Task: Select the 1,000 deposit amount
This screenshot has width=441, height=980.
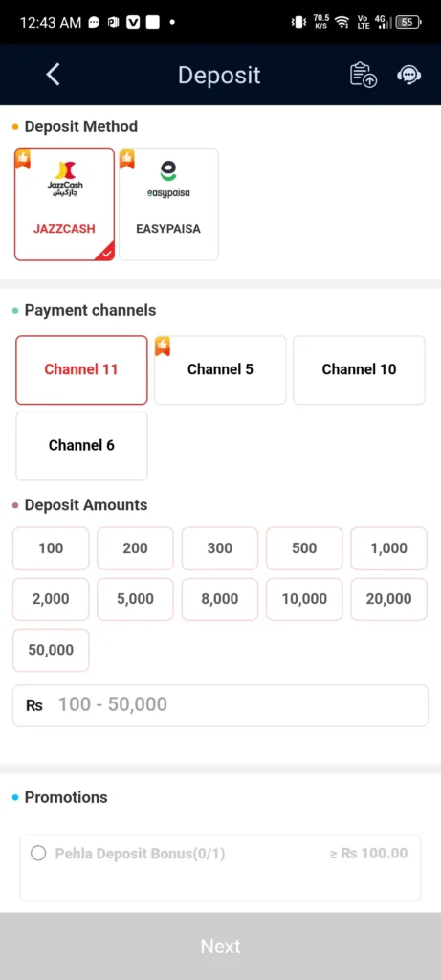Action: tap(388, 548)
